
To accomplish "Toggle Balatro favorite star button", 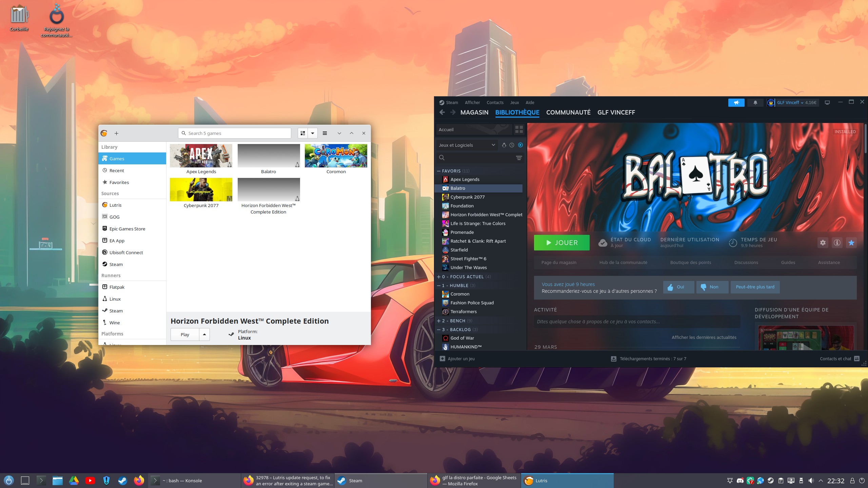I will [x=851, y=243].
